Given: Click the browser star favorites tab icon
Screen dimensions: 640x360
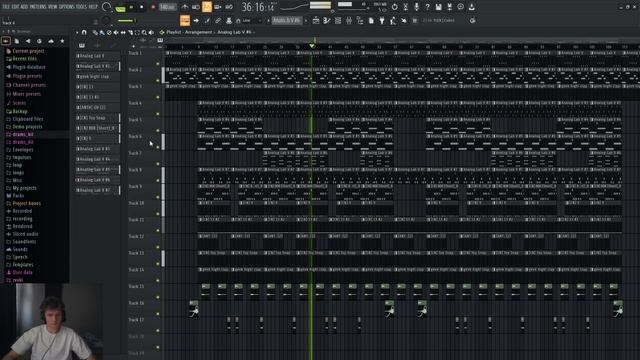Looking at the screenshot, I should 62,41.
